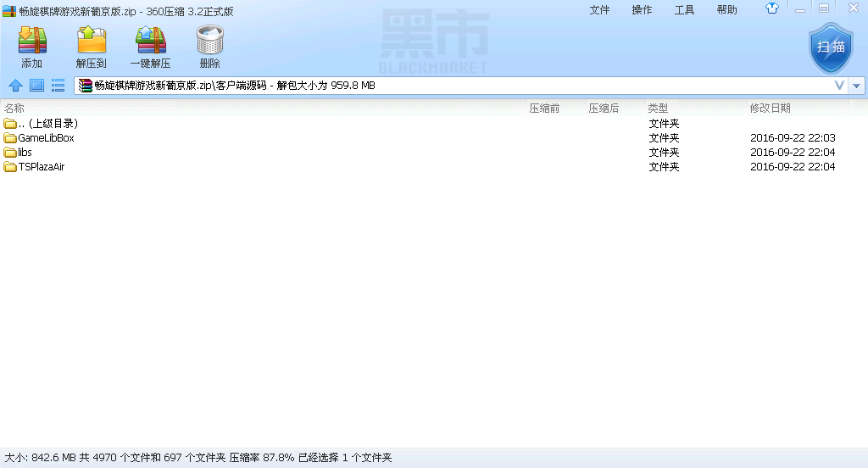Click the 360压缩 app icon in title bar
Image resolution: width=868 pixels, height=468 pixels.
coord(8,11)
